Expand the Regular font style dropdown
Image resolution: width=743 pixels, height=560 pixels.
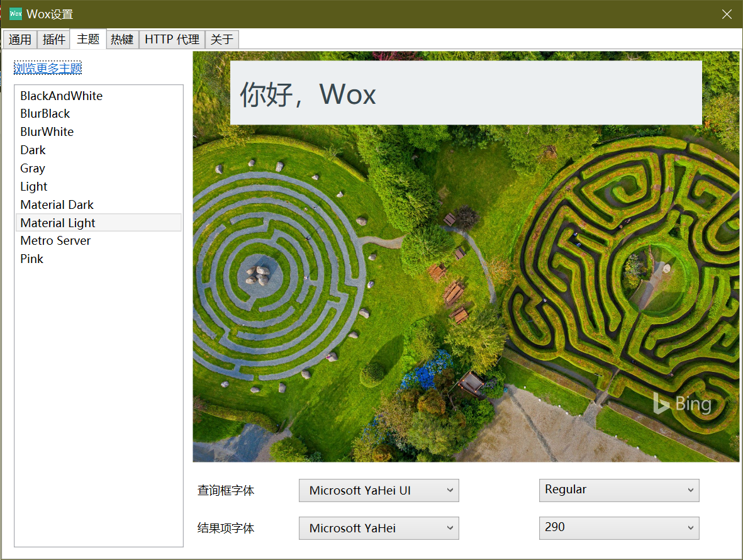tap(619, 490)
